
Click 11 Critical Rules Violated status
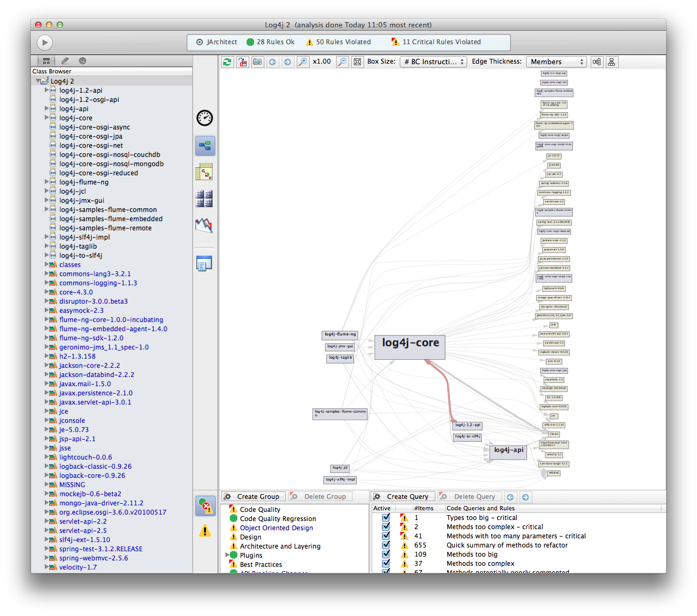[x=436, y=42]
